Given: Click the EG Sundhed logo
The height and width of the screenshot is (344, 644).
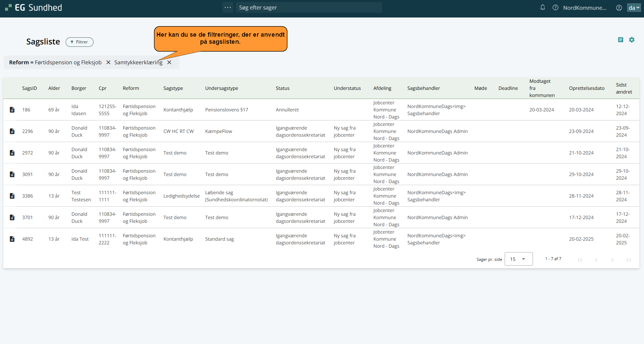Looking at the screenshot, I should (33, 7).
